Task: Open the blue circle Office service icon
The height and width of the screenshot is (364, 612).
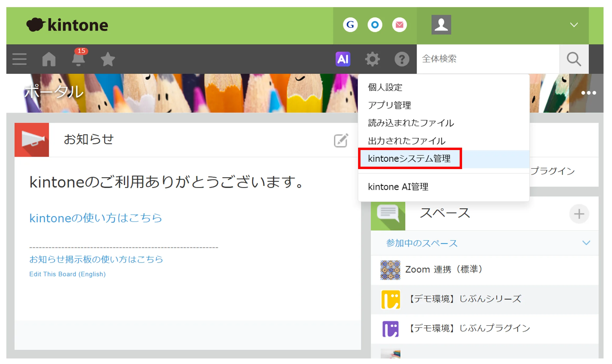Action: pos(375,25)
